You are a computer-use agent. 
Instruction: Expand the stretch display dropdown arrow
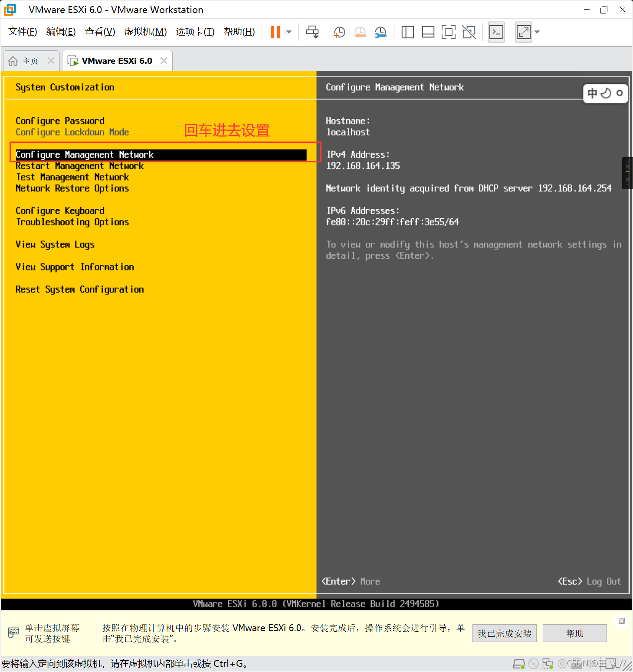537,32
